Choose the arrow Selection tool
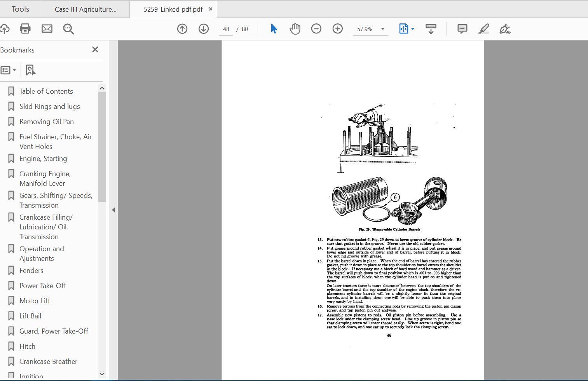The width and height of the screenshot is (588, 381). [x=274, y=29]
